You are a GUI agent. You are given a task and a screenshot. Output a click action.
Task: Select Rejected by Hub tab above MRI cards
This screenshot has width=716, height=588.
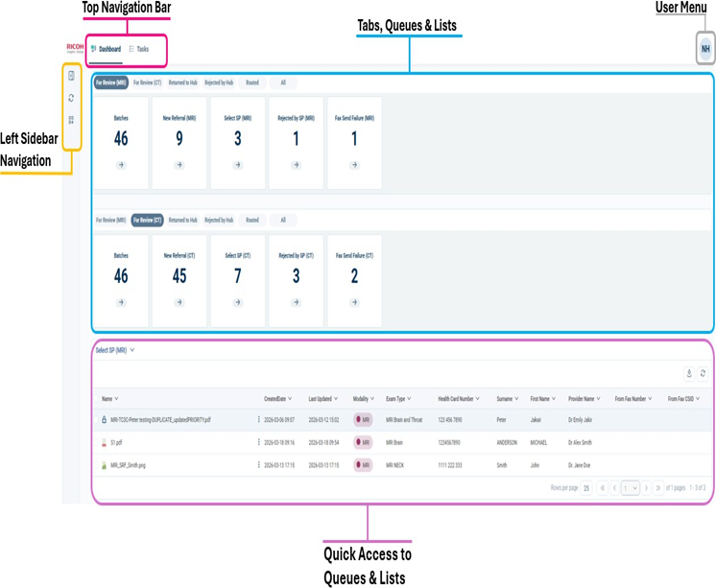[x=219, y=82]
